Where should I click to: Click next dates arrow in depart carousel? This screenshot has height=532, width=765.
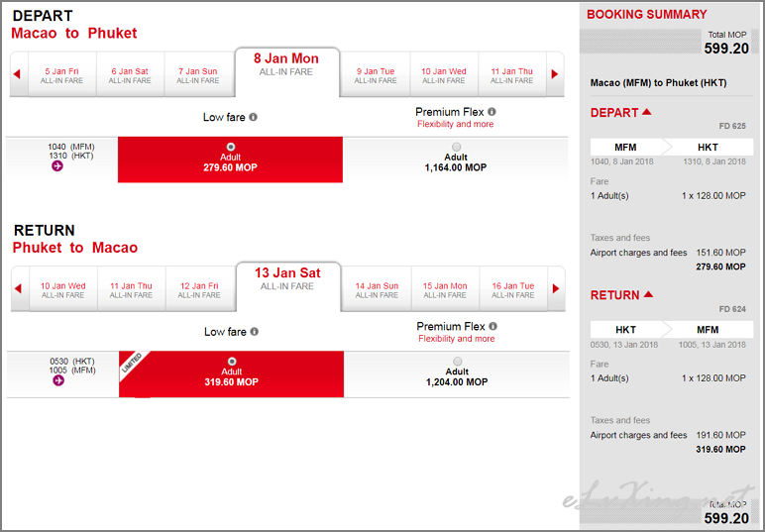[555, 74]
